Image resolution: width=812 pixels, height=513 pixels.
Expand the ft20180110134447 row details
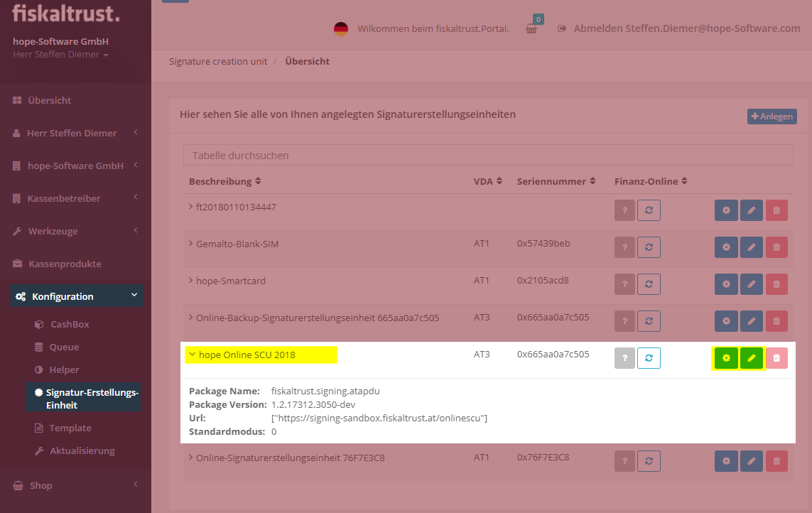[190, 207]
